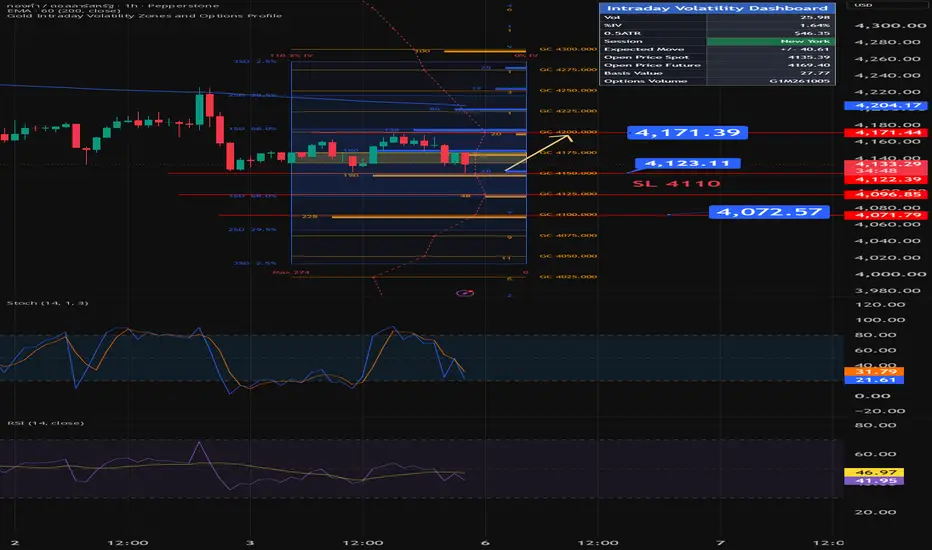Click the green New York session cell
932x550 pixels.
click(771, 41)
